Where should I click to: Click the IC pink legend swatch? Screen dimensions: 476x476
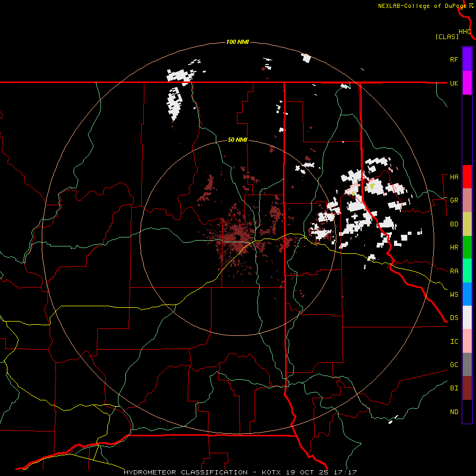(467, 341)
